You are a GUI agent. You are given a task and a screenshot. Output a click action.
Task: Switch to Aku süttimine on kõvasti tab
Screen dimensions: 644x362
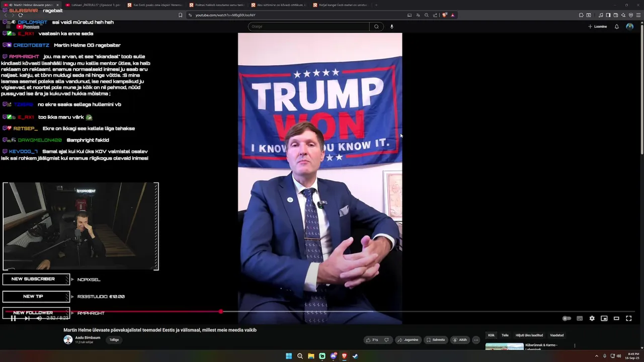[278, 5]
